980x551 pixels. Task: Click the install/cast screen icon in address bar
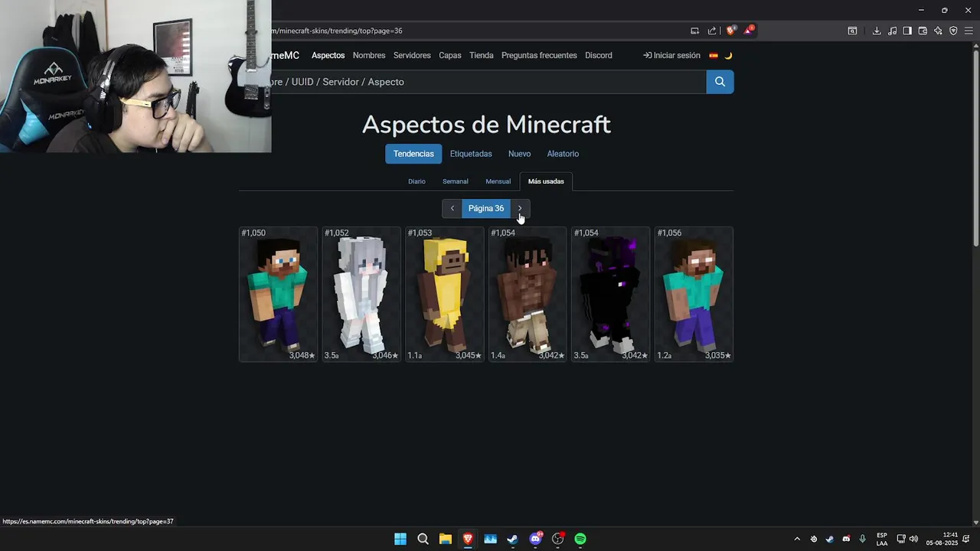(x=694, y=31)
